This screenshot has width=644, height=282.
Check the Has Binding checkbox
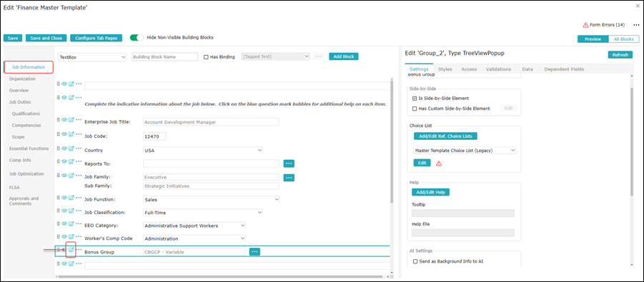[206, 57]
